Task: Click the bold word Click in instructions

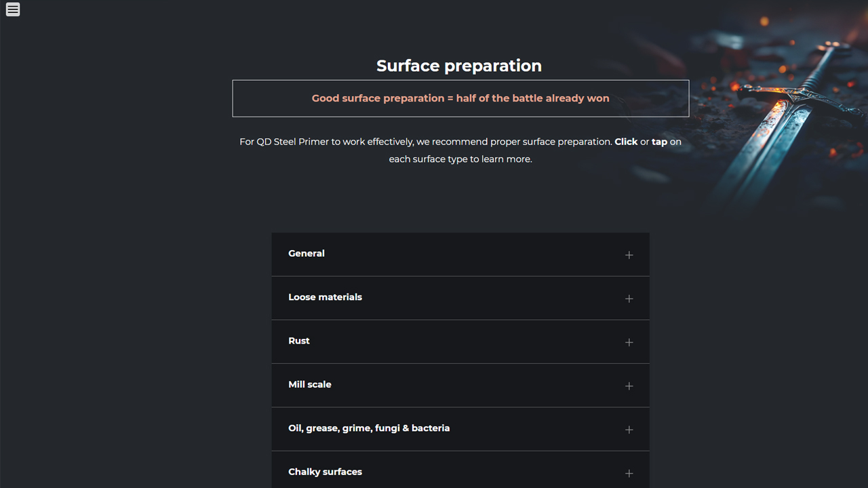Action: tap(626, 142)
